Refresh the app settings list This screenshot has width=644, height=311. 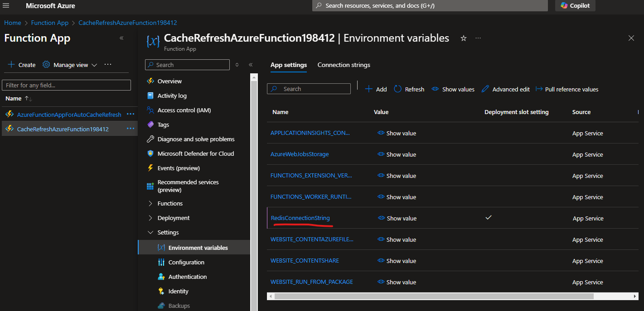point(409,89)
